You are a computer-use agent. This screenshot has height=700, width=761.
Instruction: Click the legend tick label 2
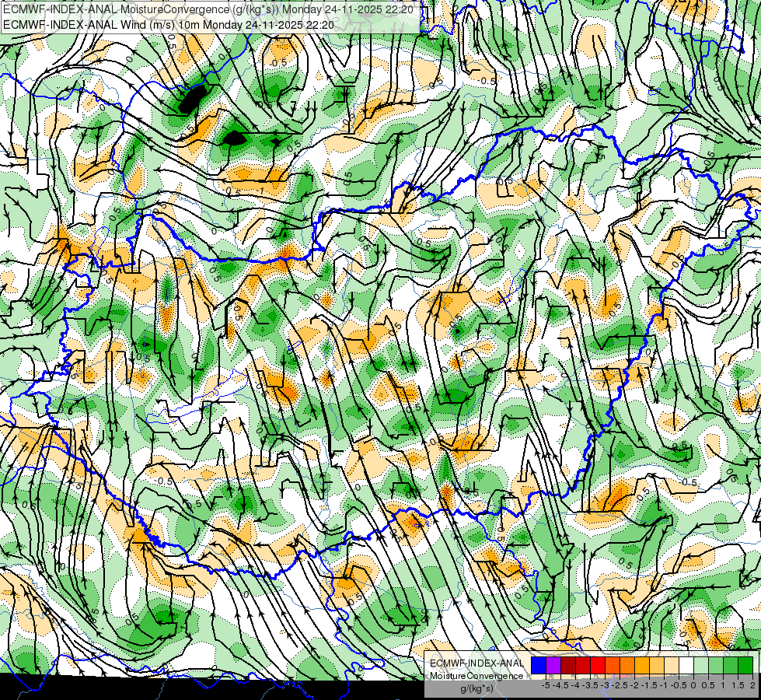[751, 685]
